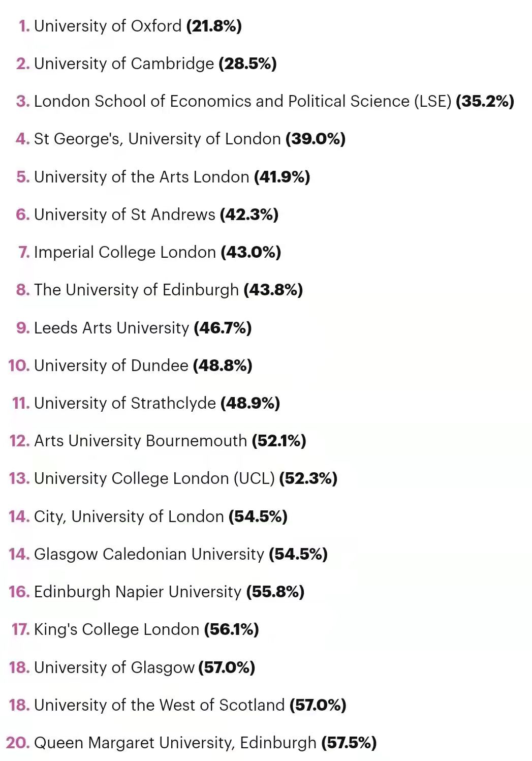The image size is (532, 761).
Task: Select University of Cambridge list item
Action: [x=146, y=64]
